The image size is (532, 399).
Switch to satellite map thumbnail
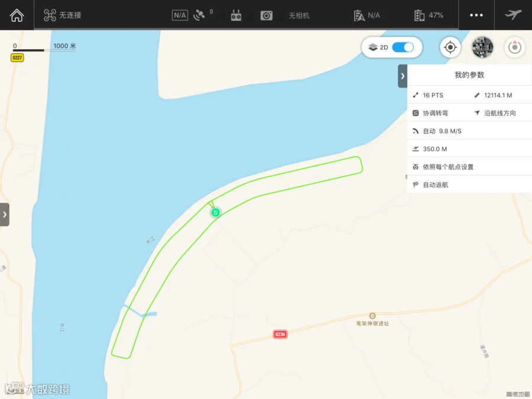click(482, 47)
